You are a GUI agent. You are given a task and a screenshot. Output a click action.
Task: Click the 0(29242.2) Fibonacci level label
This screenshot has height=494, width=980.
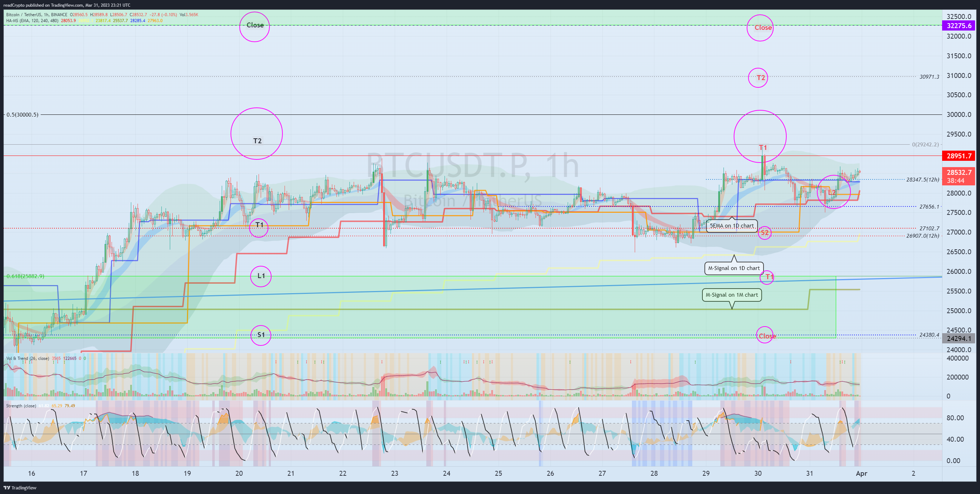tap(925, 145)
